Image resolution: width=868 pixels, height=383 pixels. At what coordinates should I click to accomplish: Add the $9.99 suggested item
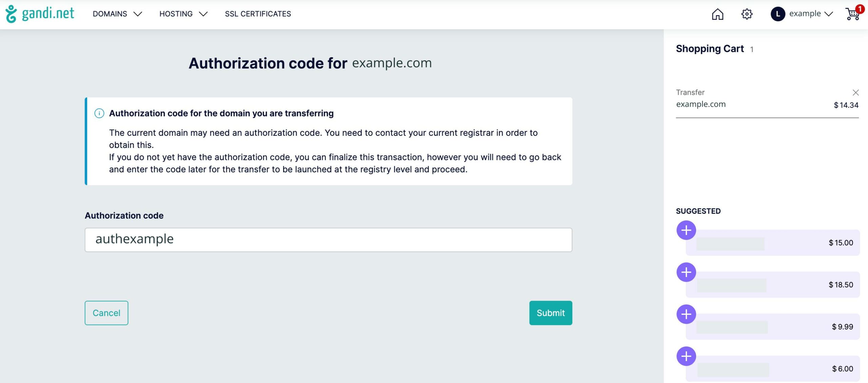pyautogui.click(x=686, y=314)
